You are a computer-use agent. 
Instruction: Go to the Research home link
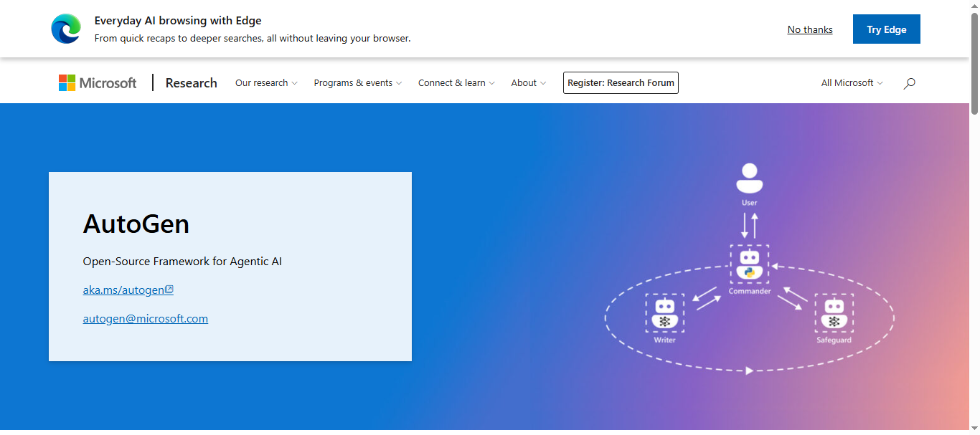191,83
